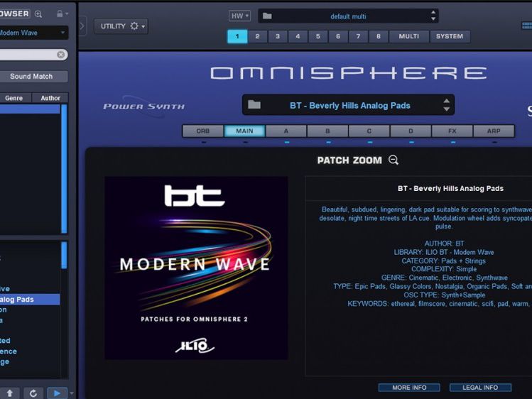This screenshot has width=532, height=399.
Task: Switch to the MAIN tab
Action: tap(244, 131)
